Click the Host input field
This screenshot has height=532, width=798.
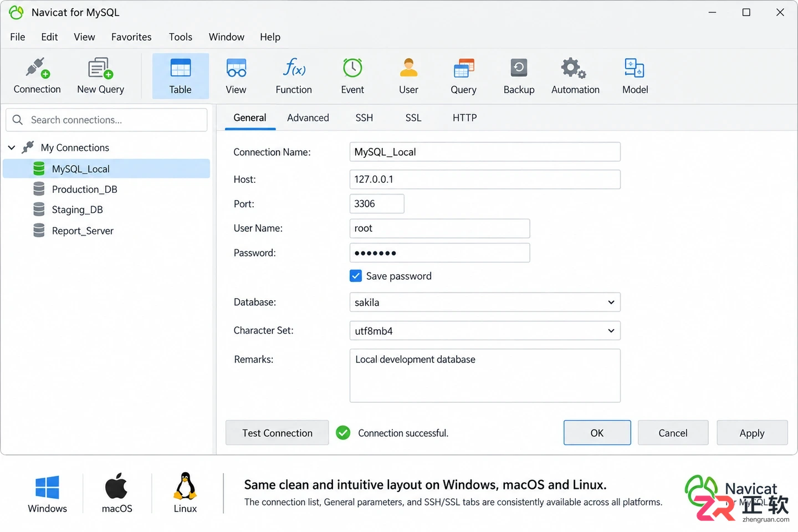(x=485, y=180)
